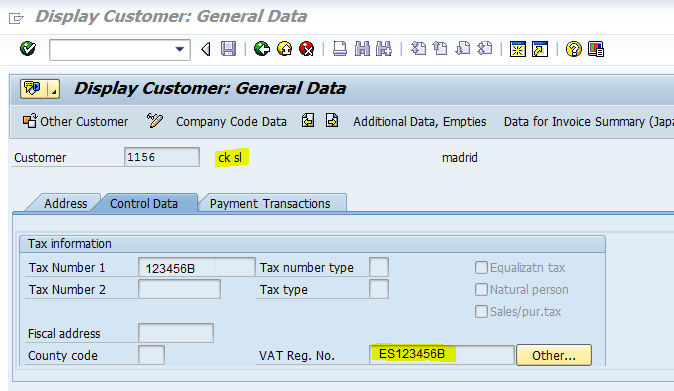Click the Fiscal address field

(176, 333)
